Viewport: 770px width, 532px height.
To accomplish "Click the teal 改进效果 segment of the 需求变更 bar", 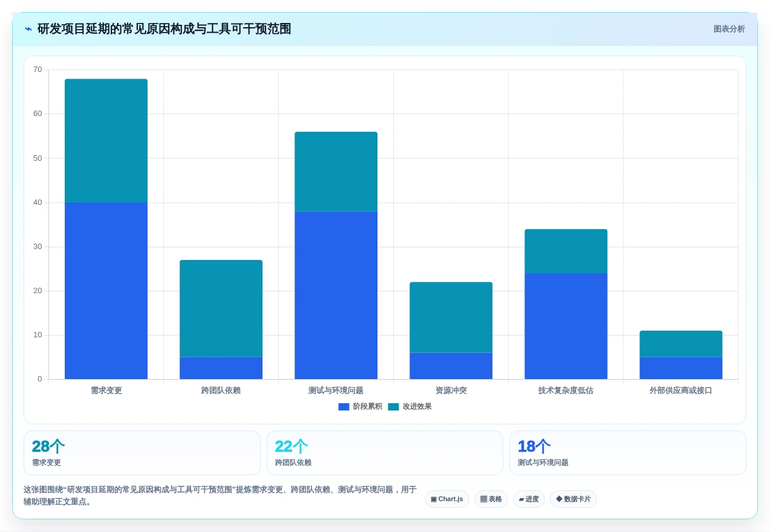I will pos(106,141).
